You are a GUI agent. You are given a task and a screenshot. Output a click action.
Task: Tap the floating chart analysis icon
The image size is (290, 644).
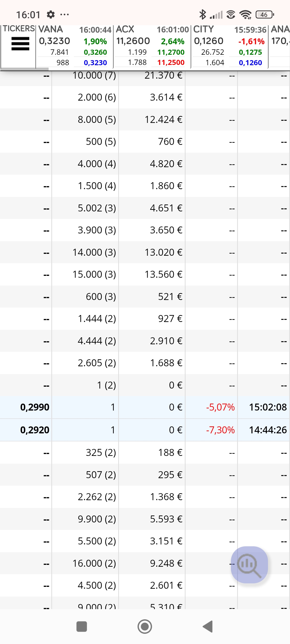(x=249, y=565)
